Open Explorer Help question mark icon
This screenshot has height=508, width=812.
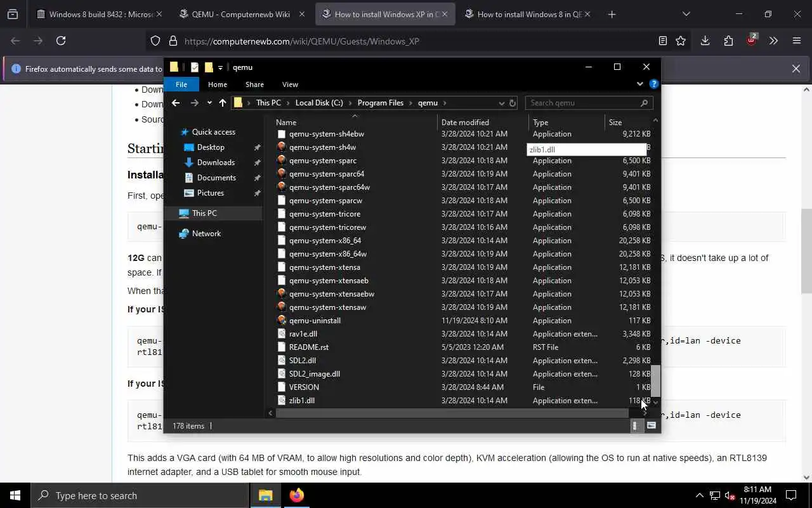coord(654,84)
